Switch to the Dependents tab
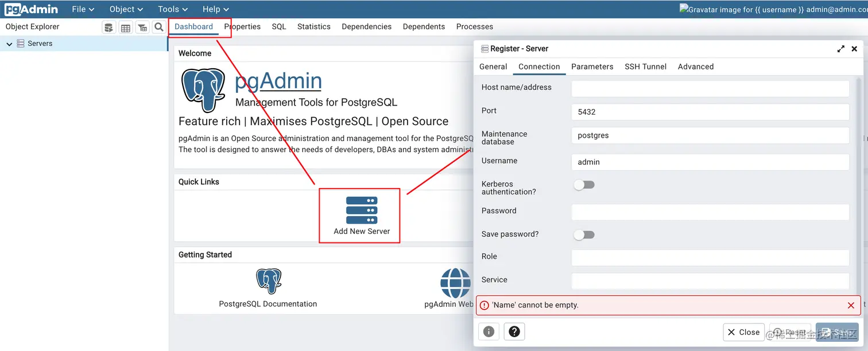Screen dimensions: 868x351 pyautogui.click(x=424, y=26)
